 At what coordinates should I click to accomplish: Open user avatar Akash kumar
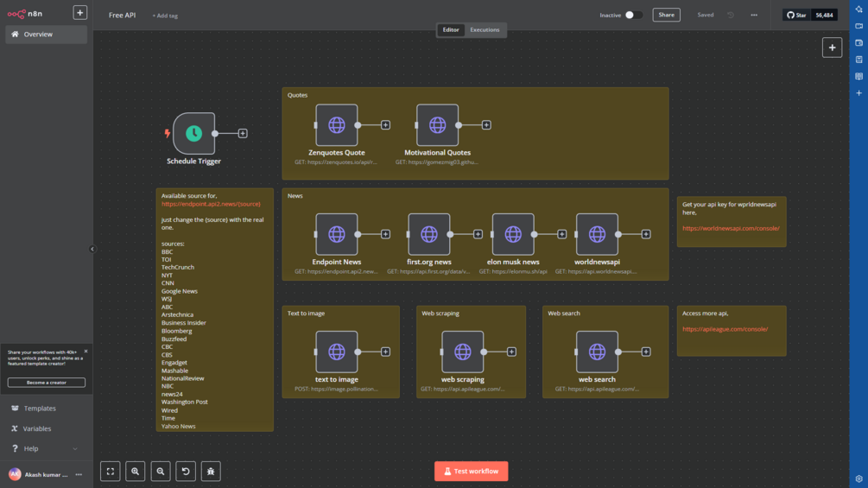(x=15, y=474)
